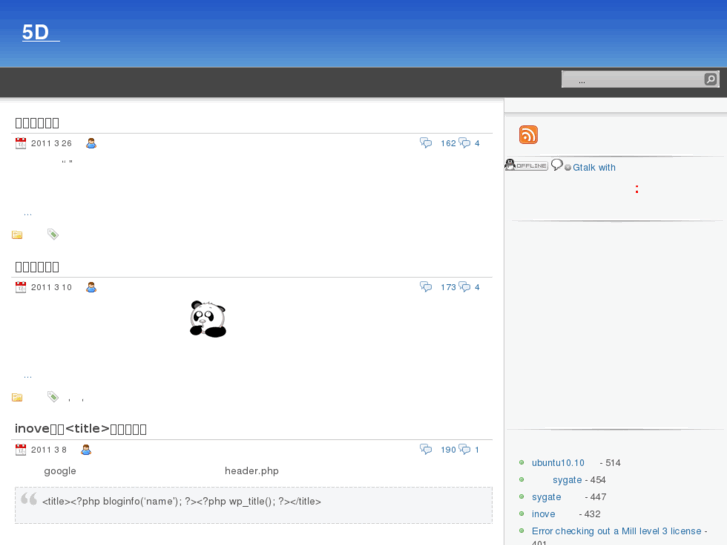Click calendar icon next to 2011 3 8
The height and width of the screenshot is (545, 727).
click(20, 449)
